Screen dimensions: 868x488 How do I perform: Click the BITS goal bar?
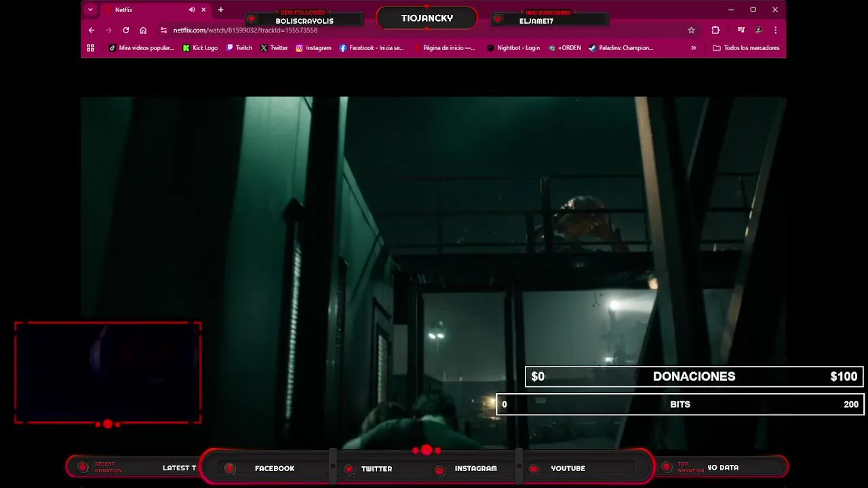pyautogui.click(x=680, y=405)
